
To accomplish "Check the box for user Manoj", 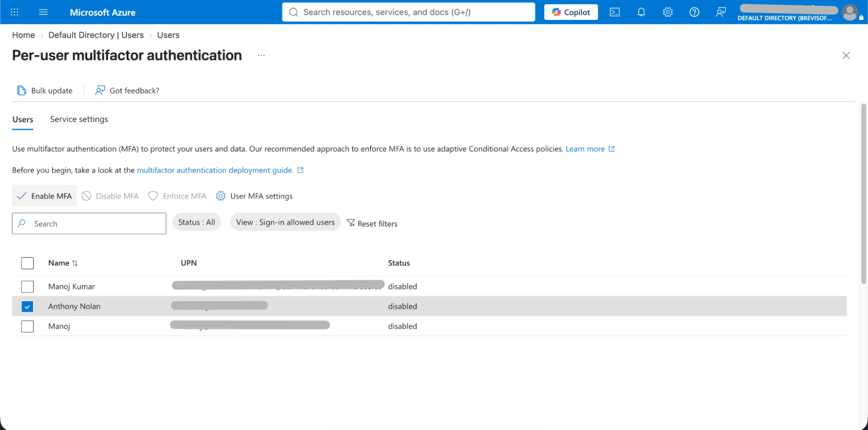I will pyautogui.click(x=27, y=326).
